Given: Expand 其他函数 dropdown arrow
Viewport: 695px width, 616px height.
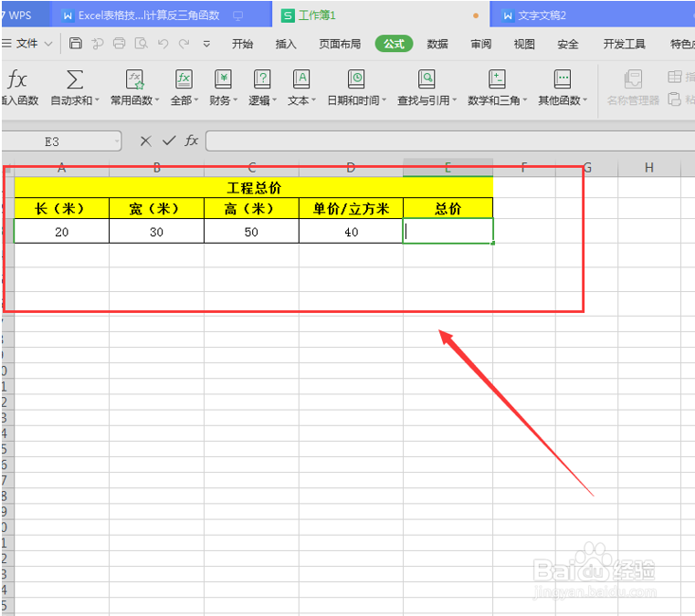Looking at the screenshot, I should pyautogui.click(x=585, y=100).
